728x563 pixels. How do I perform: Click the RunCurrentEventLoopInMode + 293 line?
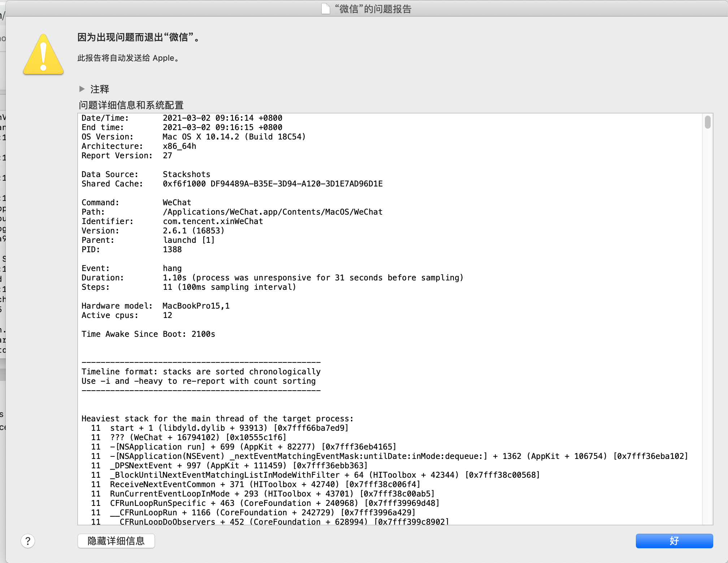(x=263, y=494)
